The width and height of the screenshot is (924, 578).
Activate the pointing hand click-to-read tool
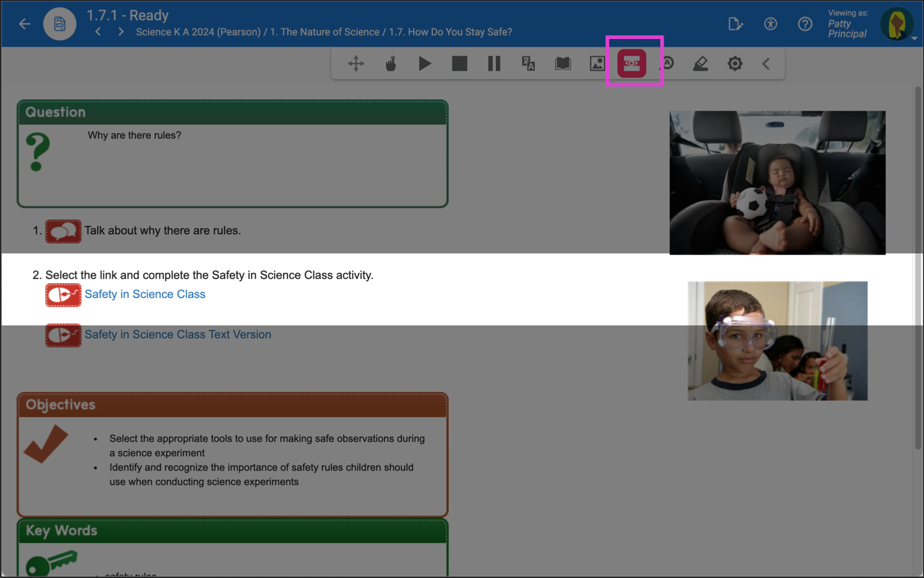coord(391,63)
